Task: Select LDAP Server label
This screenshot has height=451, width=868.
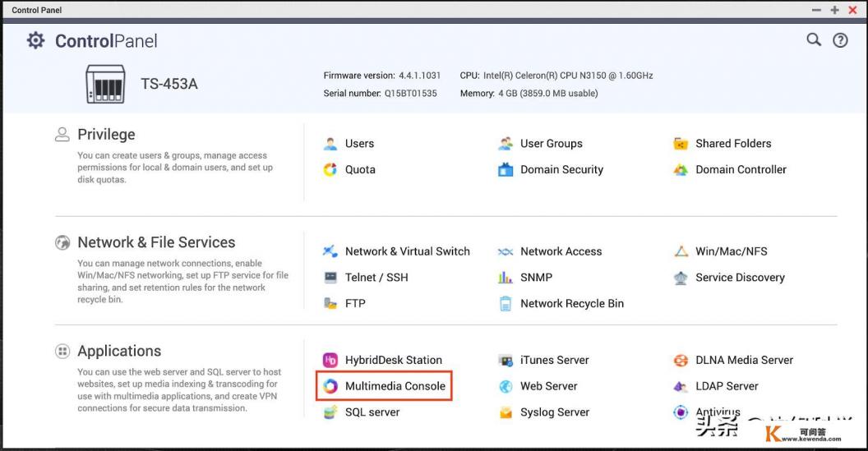Action: [727, 386]
